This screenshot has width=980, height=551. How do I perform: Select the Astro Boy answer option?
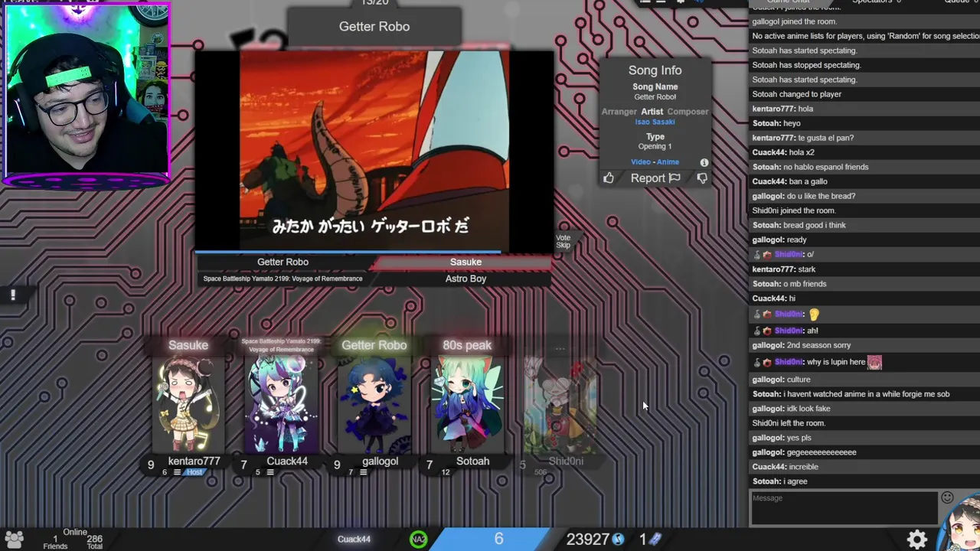[x=465, y=279]
